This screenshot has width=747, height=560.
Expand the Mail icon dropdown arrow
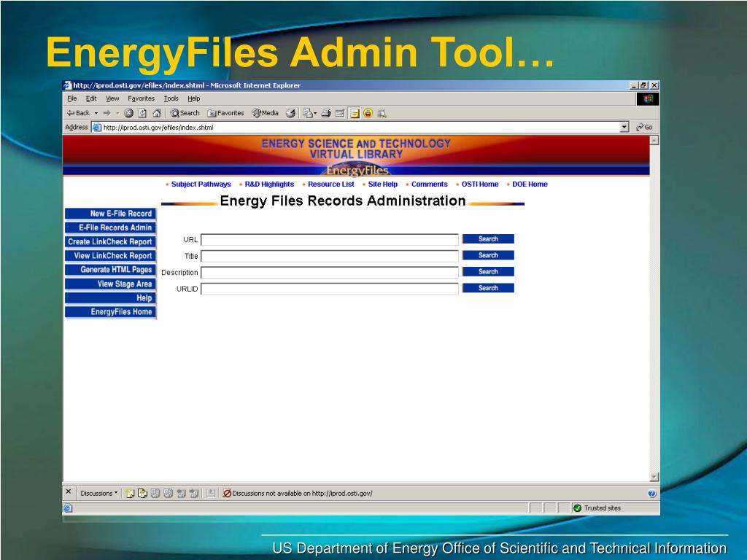[x=315, y=113]
